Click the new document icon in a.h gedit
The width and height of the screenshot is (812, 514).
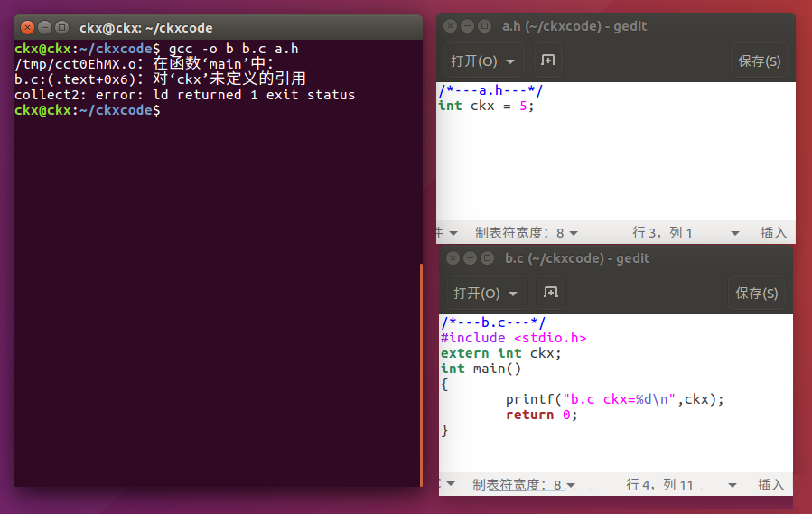pos(547,61)
